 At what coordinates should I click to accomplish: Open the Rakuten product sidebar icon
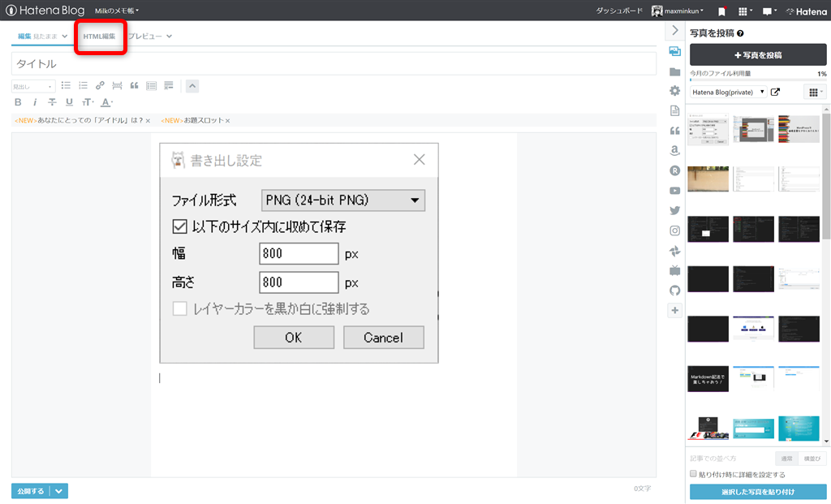(674, 170)
